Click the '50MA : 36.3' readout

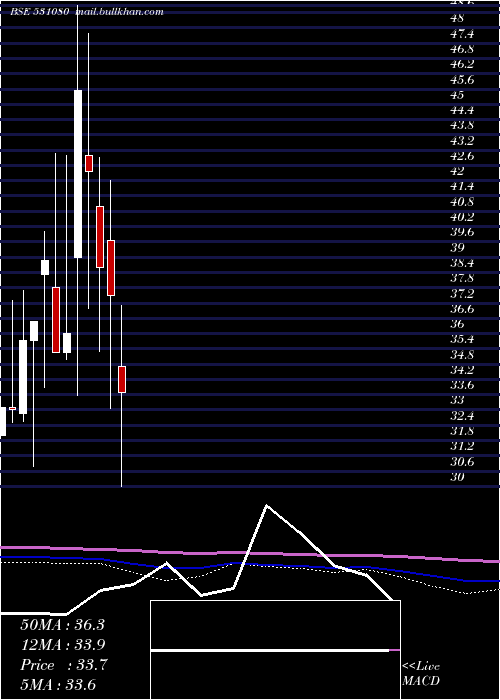point(62,625)
